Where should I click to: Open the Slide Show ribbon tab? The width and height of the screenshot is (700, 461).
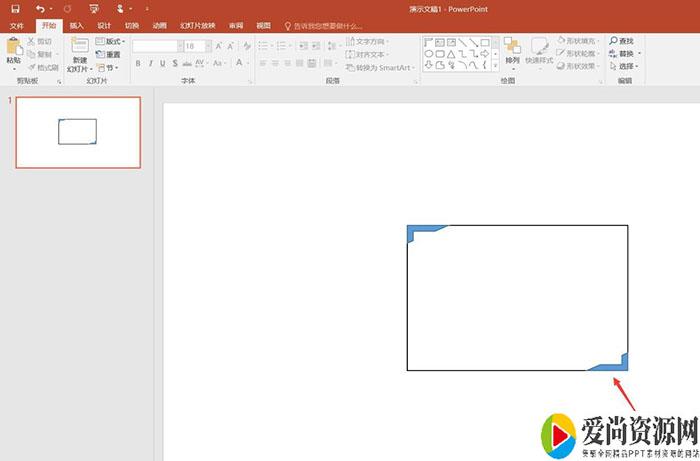pos(194,25)
